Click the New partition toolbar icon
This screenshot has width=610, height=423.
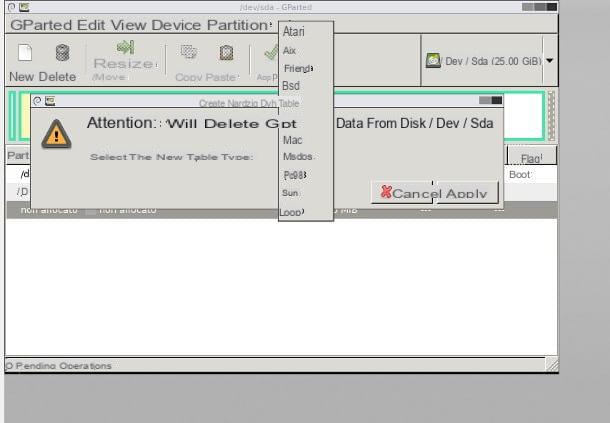tap(25, 53)
